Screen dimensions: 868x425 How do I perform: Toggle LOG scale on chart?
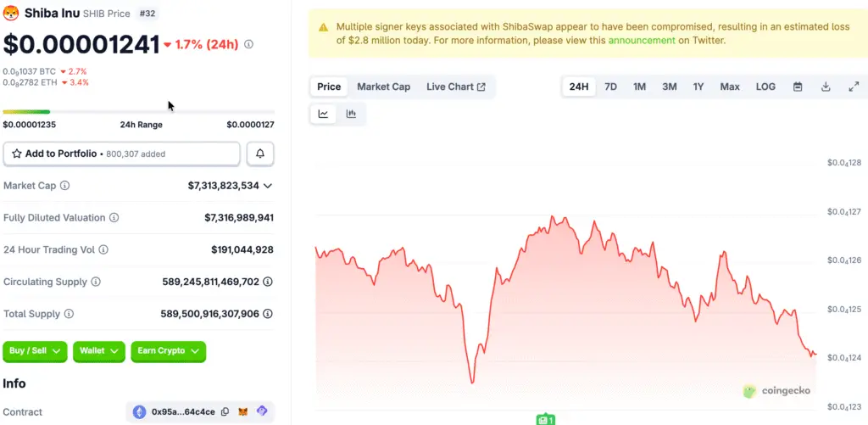[765, 87]
